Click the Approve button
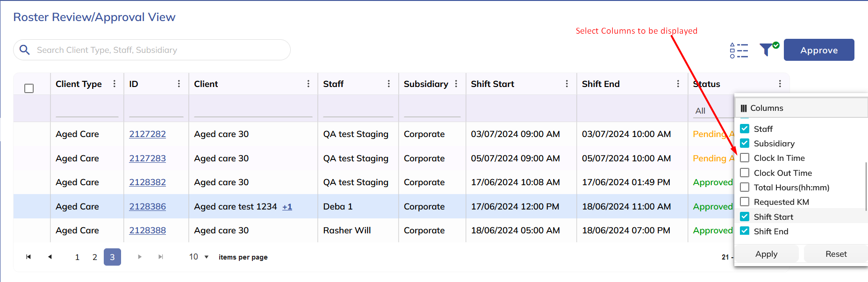 (818, 50)
